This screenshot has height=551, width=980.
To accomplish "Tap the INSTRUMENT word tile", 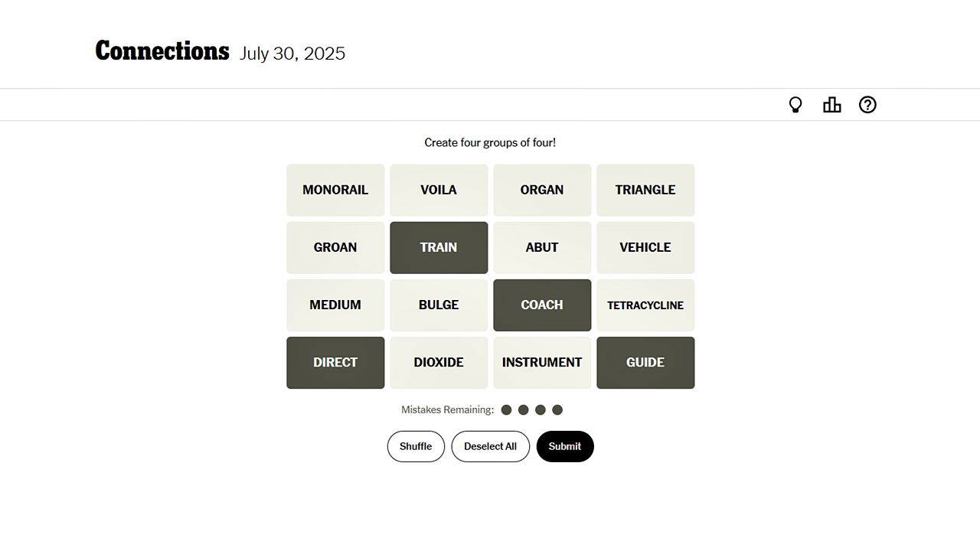I will click(542, 362).
